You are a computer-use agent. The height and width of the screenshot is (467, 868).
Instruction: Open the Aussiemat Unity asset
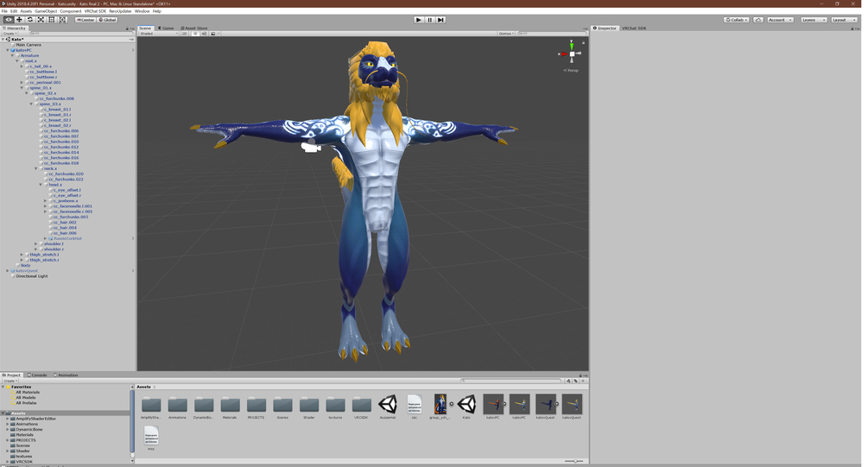pyautogui.click(x=388, y=405)
